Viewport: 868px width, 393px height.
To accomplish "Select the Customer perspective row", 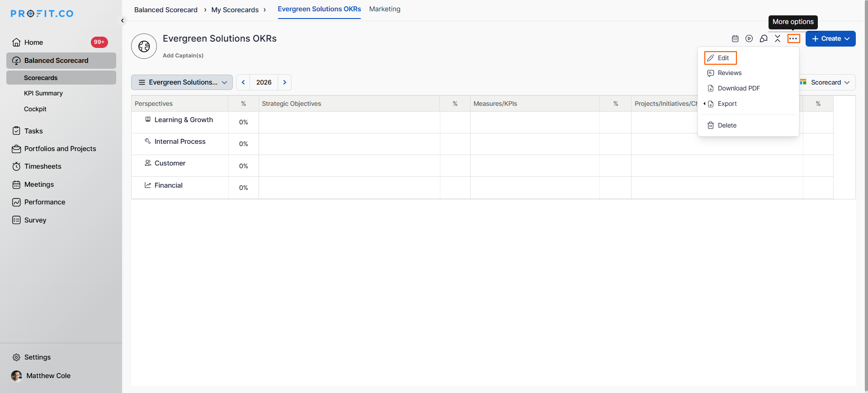I will pos(180,166).
